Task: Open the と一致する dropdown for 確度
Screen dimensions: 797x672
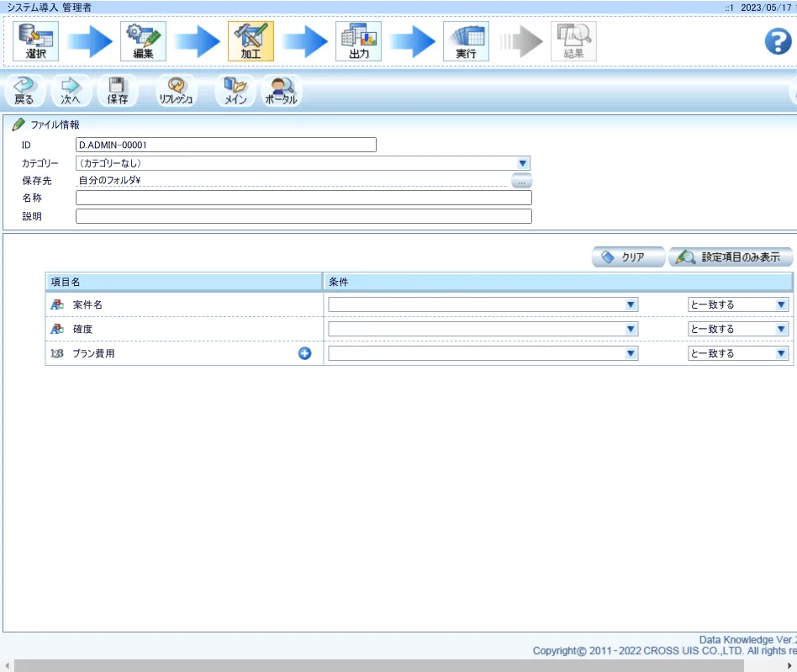Action: point(781,329)
